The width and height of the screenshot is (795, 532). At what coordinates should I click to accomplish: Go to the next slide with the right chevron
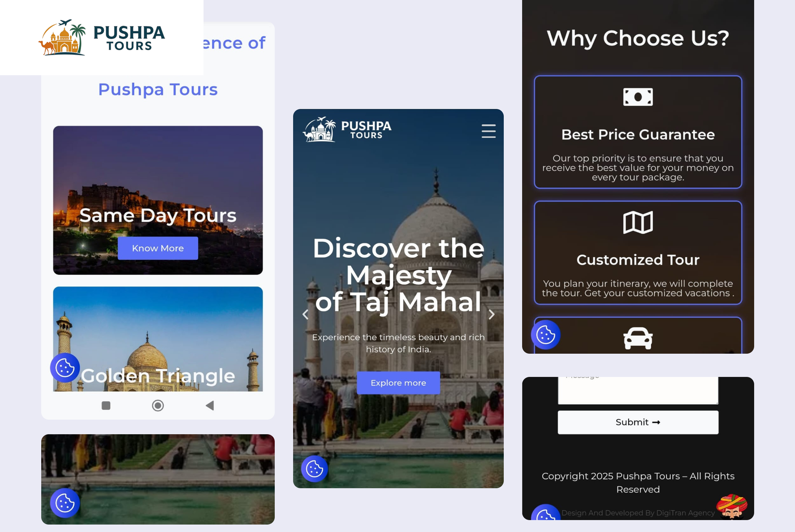coord(491,314)
